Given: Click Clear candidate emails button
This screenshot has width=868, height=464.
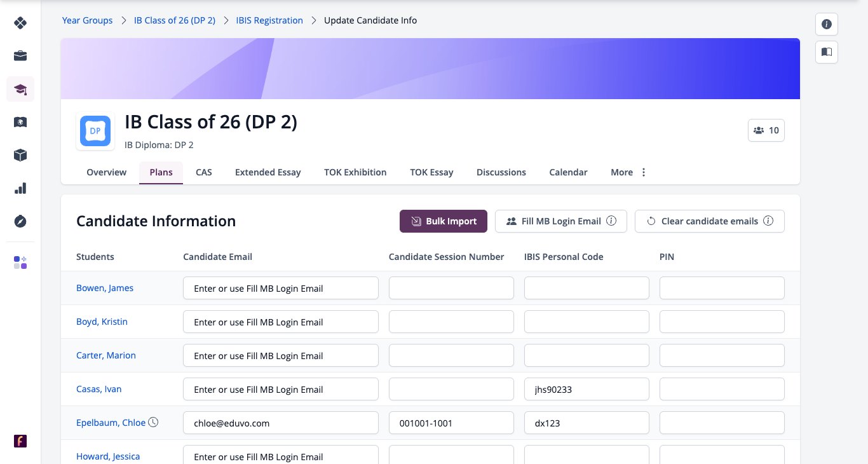Looking at the screenshot, I should [x=710, y=221].
